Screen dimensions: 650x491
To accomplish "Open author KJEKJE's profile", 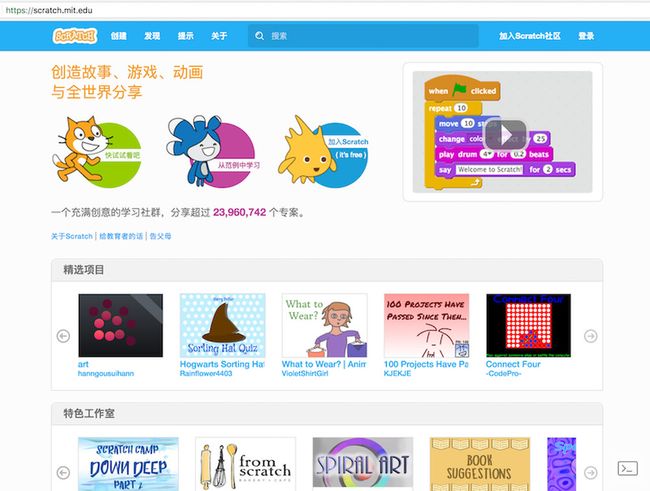I will click(398, 373).
